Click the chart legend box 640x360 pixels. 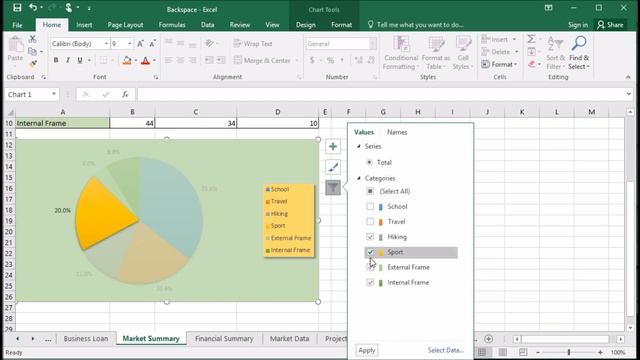pyautogui.click(x=289, y=220)
